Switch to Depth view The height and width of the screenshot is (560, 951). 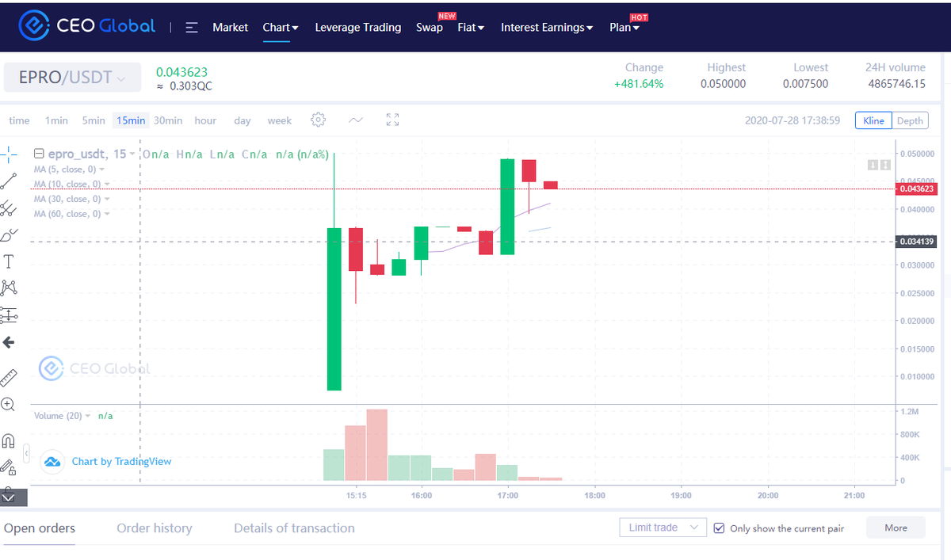pos(910,120)
